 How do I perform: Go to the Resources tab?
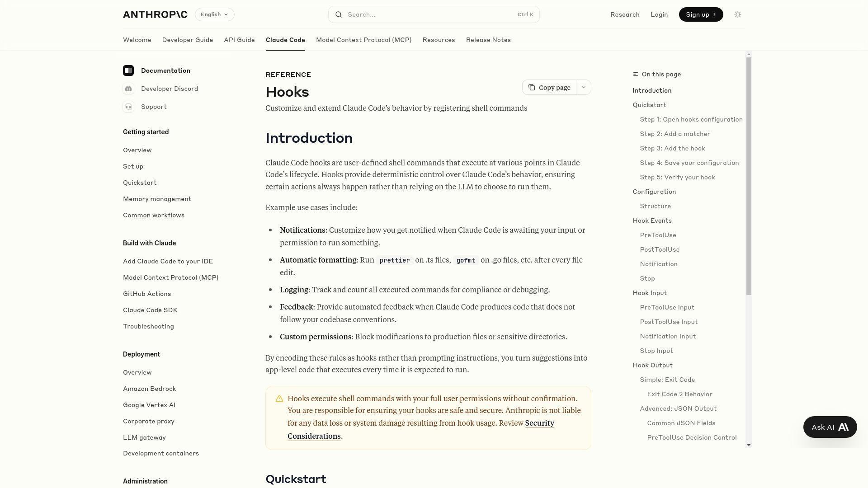[439, 40]
